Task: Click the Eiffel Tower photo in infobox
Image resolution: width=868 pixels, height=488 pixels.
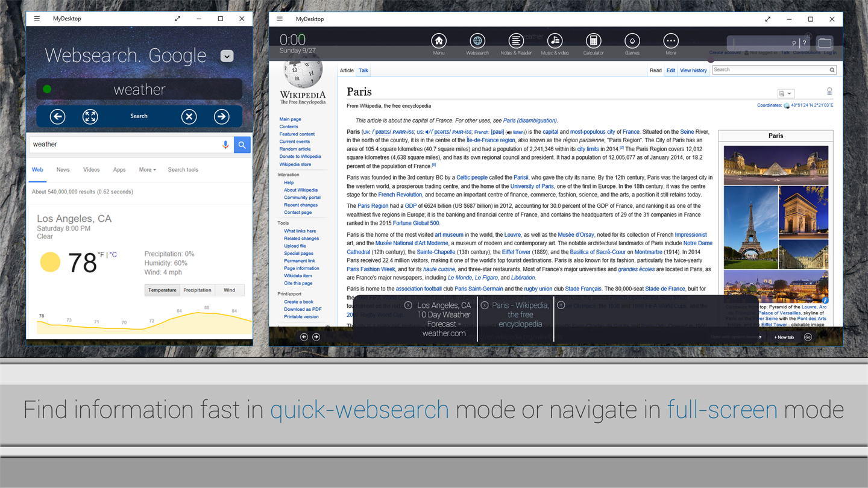Action: point(750,227)
